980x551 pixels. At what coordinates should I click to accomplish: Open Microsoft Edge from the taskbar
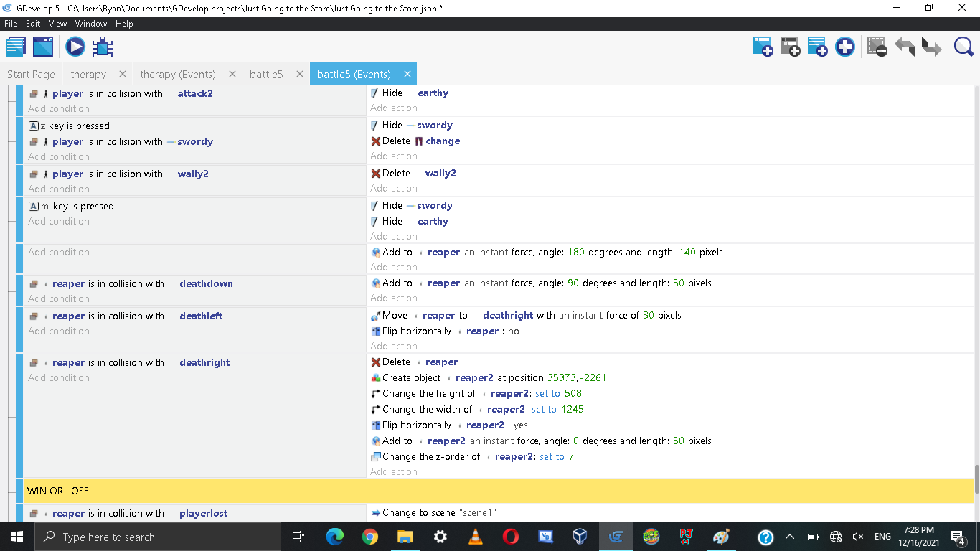pyautogui.click(x=335, y=537)
